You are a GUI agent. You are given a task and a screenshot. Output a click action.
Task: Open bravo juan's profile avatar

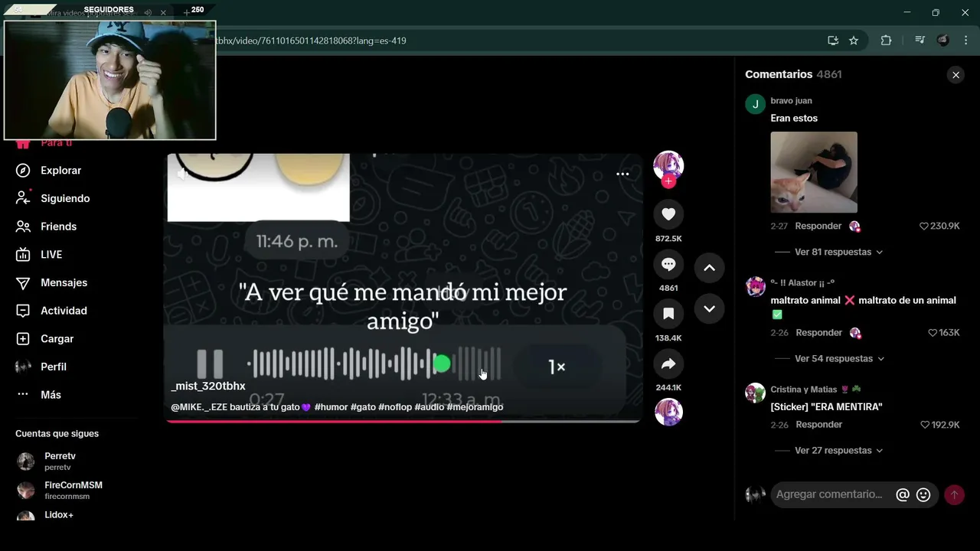click(756, 104)
